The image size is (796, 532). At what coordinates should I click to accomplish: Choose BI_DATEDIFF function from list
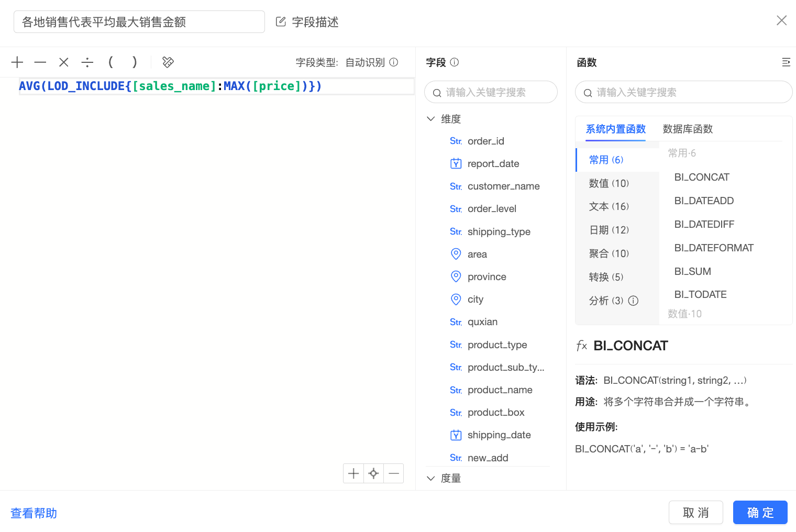pyautogui.click(x=704, y=224)
